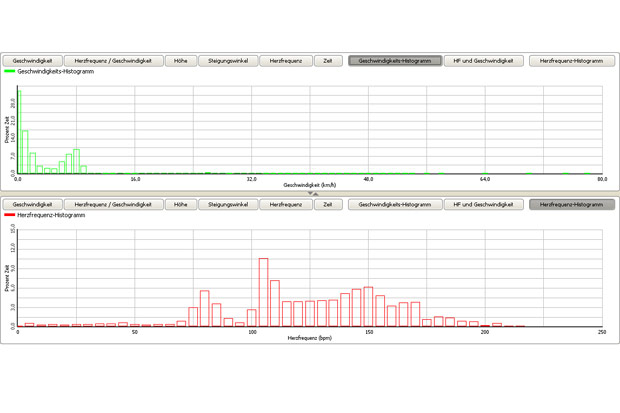
Task: Click the Zeit tab in top panel
Action: click(327, 61)
